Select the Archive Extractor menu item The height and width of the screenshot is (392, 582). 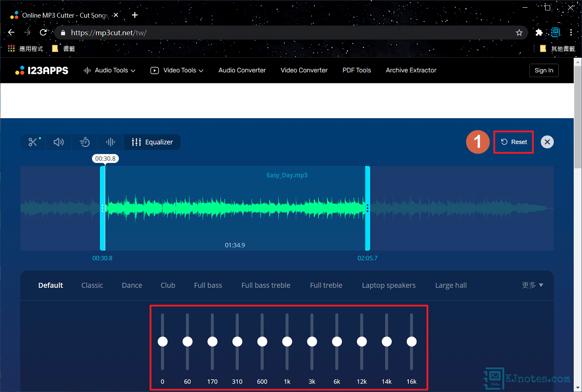(x=411, y=70)
